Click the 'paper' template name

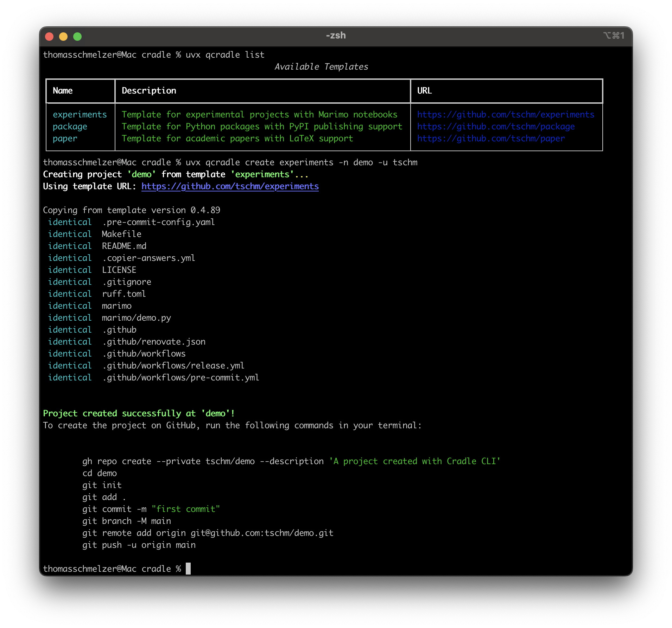pos(65,139)
